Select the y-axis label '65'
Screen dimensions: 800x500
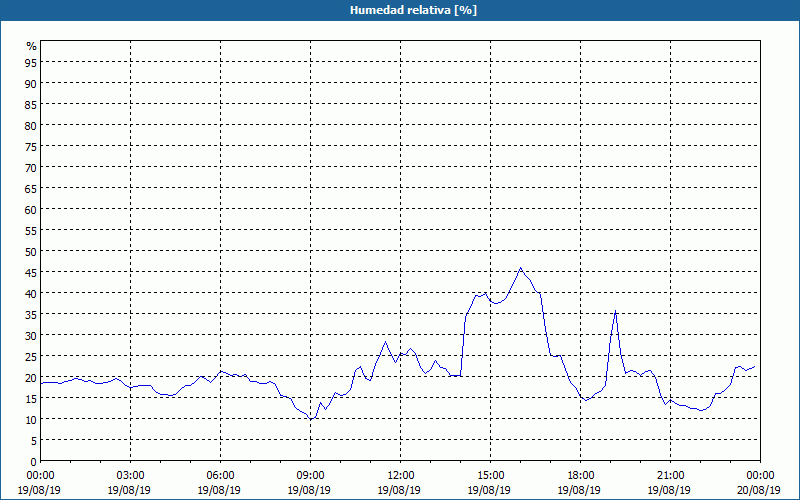[31, 188]
